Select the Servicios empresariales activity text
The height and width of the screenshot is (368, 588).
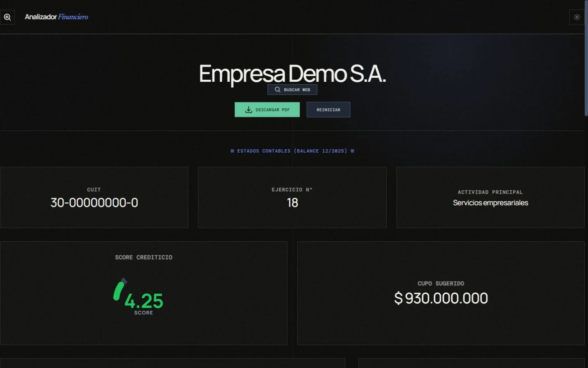(x=490, y=203)
